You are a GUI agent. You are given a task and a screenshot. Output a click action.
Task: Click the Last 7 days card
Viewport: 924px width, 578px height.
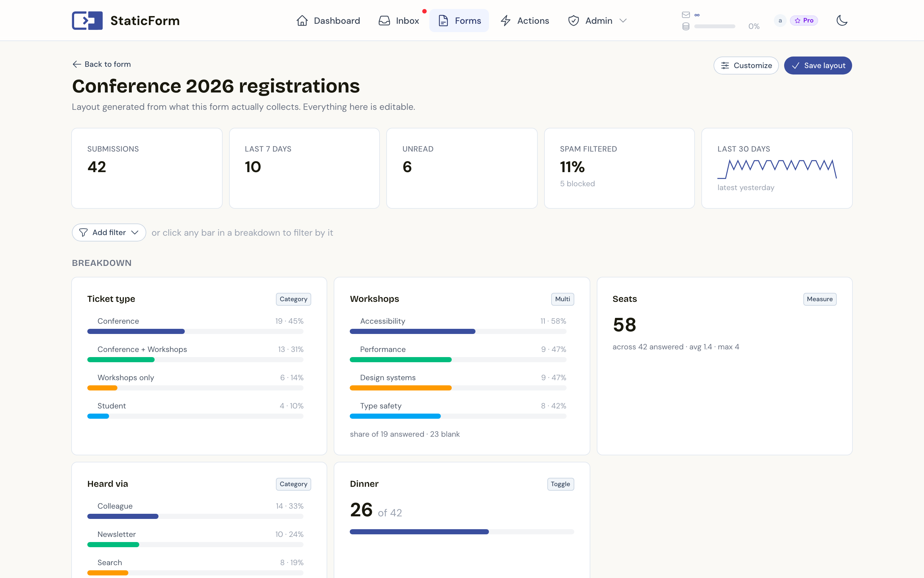point(304,168)
